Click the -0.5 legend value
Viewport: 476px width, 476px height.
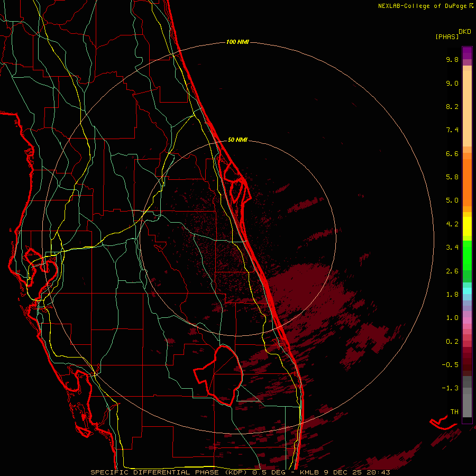click(450, 364)
